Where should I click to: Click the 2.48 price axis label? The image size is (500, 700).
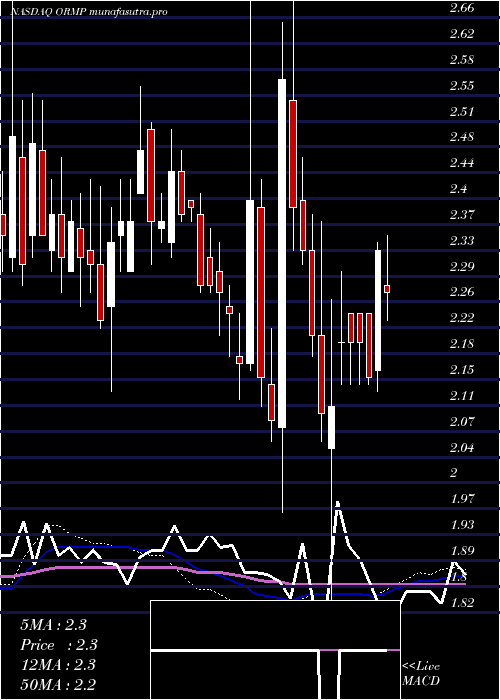462,137
